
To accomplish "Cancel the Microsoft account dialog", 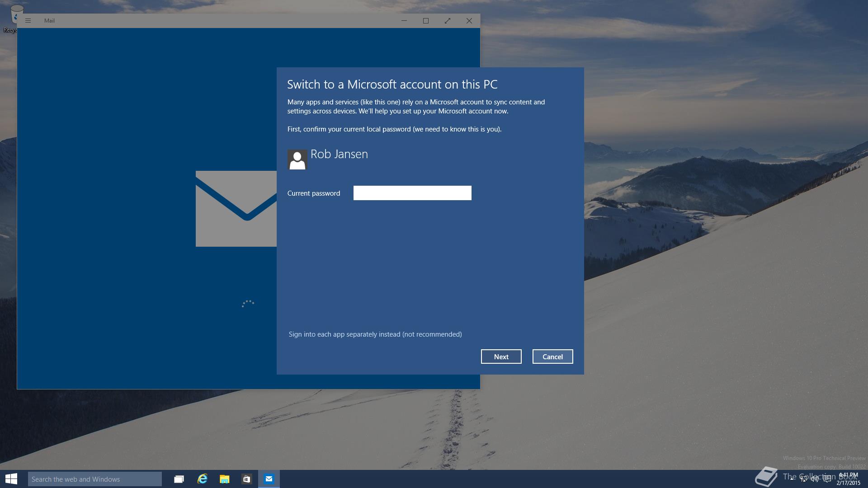I will coord(552,357).
